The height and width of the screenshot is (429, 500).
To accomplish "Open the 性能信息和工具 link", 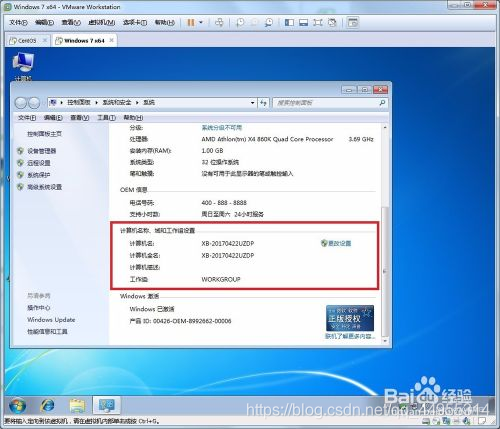I will (47, 332).
